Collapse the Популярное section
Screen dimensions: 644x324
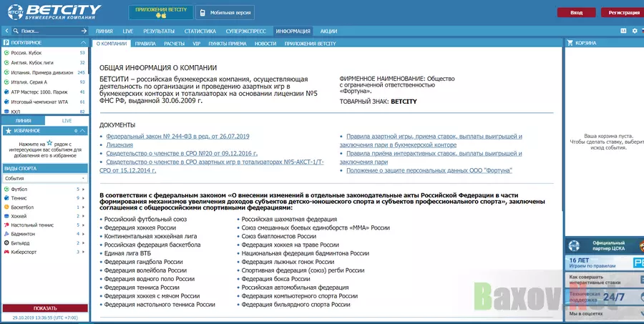(84, 43)
